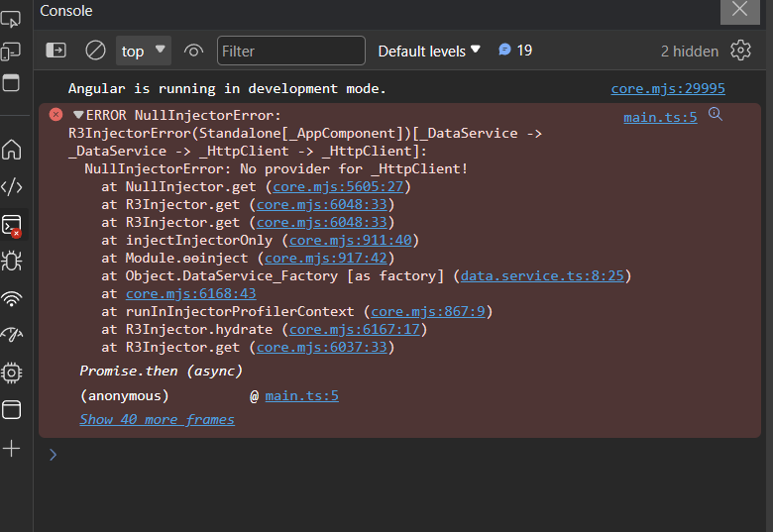Select 'No provider for _HttpClient!' text

tap(354, 169)
